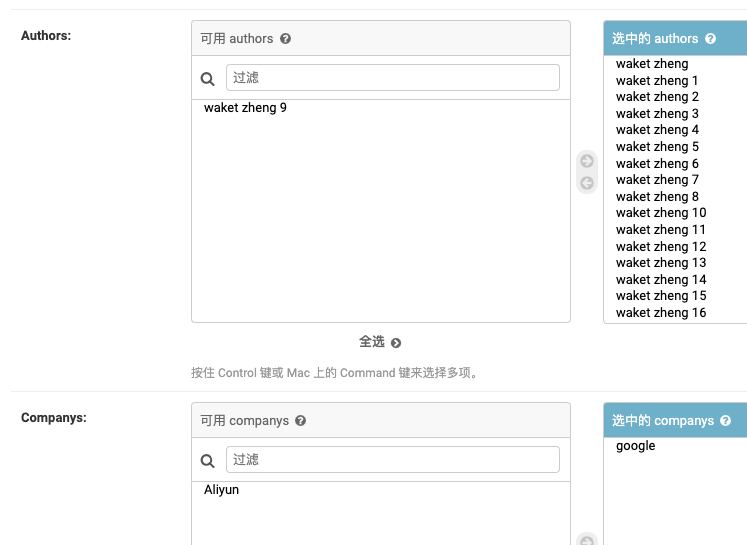
Task: Click the Companys: field label
Action: pyautogui.click(x=54, y=418)
